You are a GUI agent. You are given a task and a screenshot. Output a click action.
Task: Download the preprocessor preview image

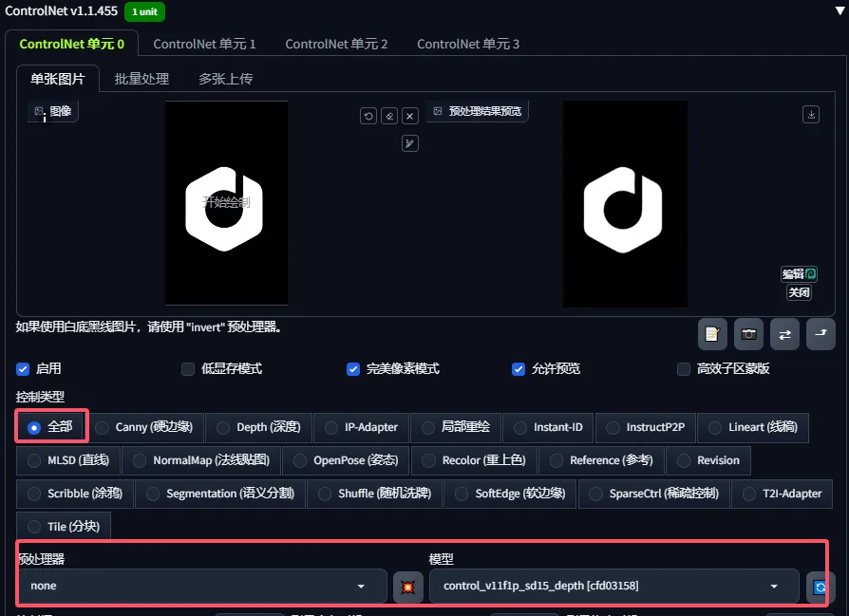point(811,115)
